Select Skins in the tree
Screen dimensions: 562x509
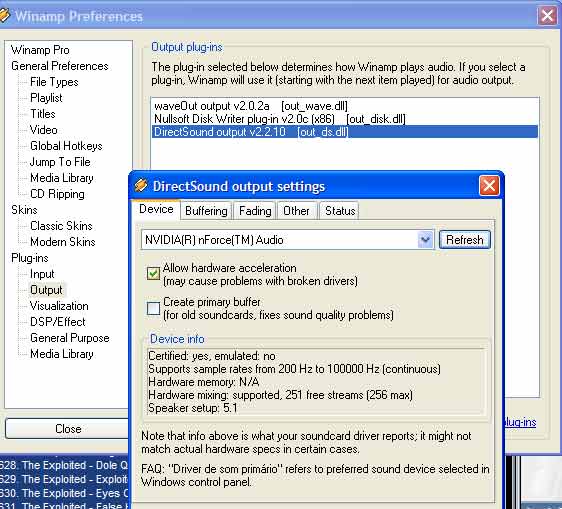point(24,210)
